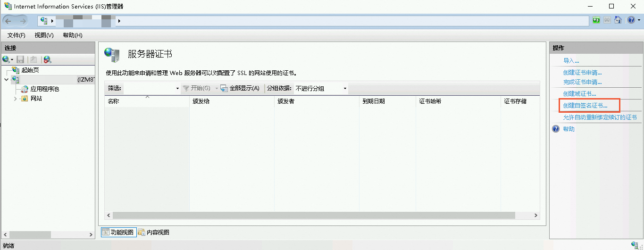Screen dimensions: 644x250
Task: Click 全部显示(A) button
Action: (240, 88)
